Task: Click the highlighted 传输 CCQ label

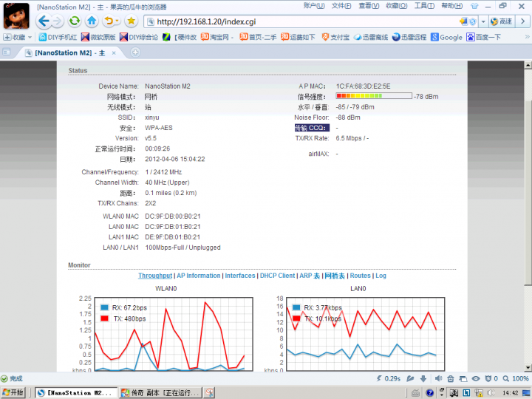Action: [x=312, y=128]
